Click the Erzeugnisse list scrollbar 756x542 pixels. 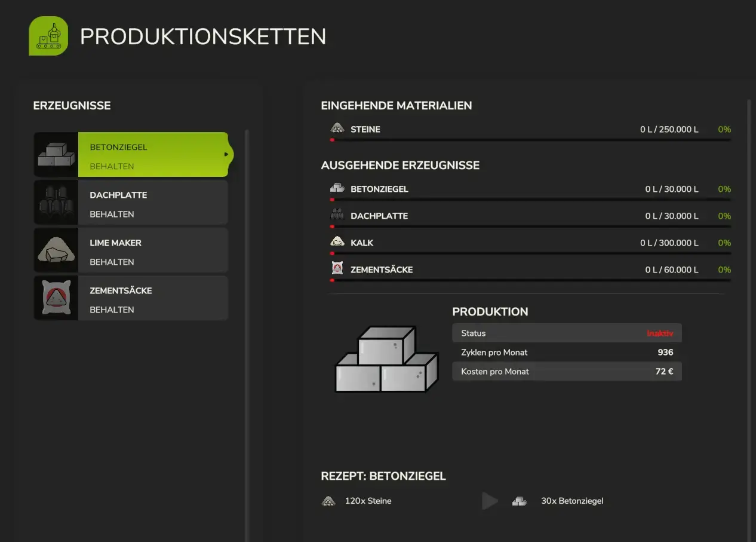click(247, 335)
